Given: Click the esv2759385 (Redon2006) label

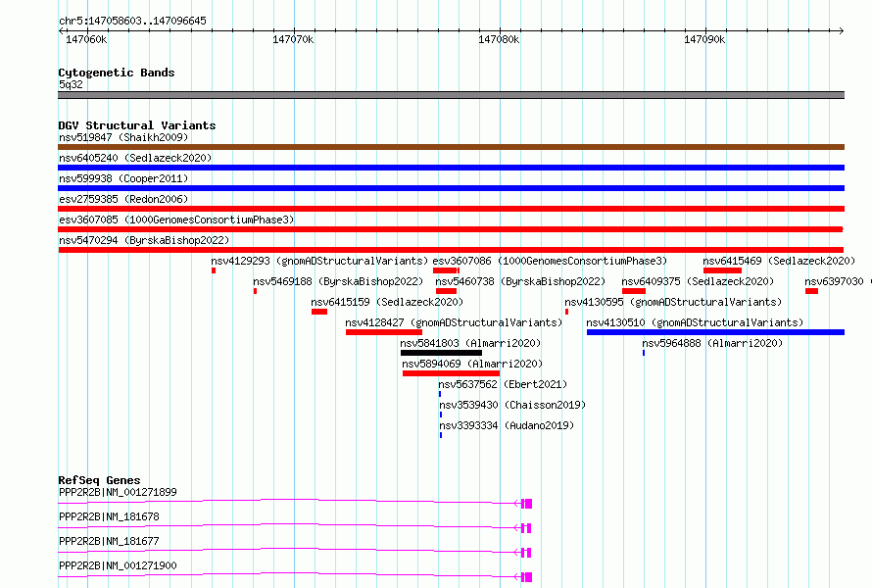Looking at the screenshot, I should (123, 199).
